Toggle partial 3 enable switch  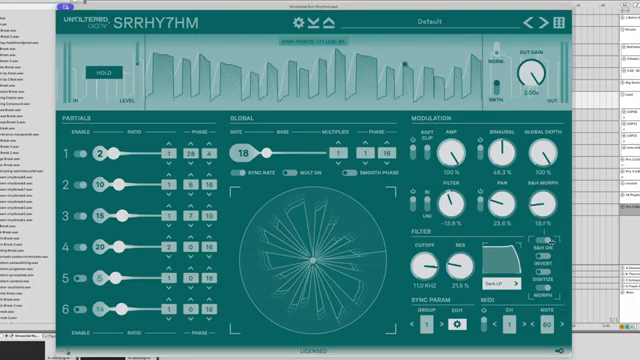[x=80, y=216]
